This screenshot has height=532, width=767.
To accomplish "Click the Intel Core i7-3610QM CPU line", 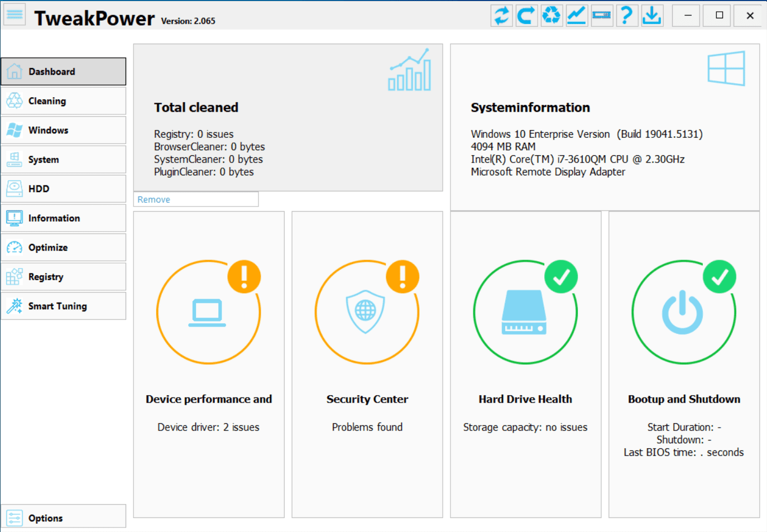I will [578, 159].
